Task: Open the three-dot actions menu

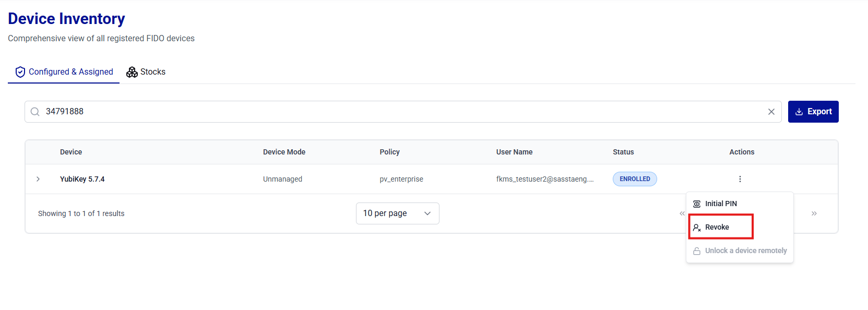Action: coord(740,179)
